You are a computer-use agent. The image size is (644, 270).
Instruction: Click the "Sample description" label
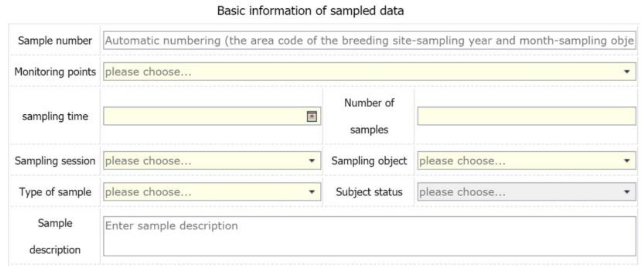coord(55,236)
